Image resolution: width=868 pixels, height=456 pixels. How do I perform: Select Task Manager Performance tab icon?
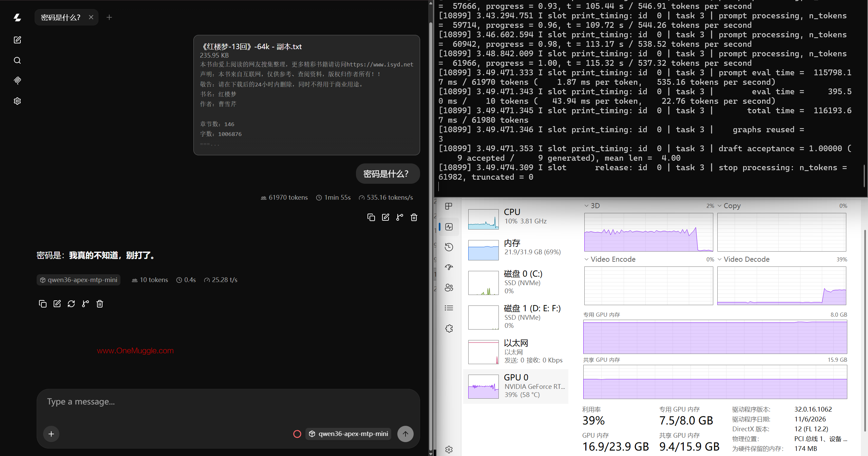[449, 227]
